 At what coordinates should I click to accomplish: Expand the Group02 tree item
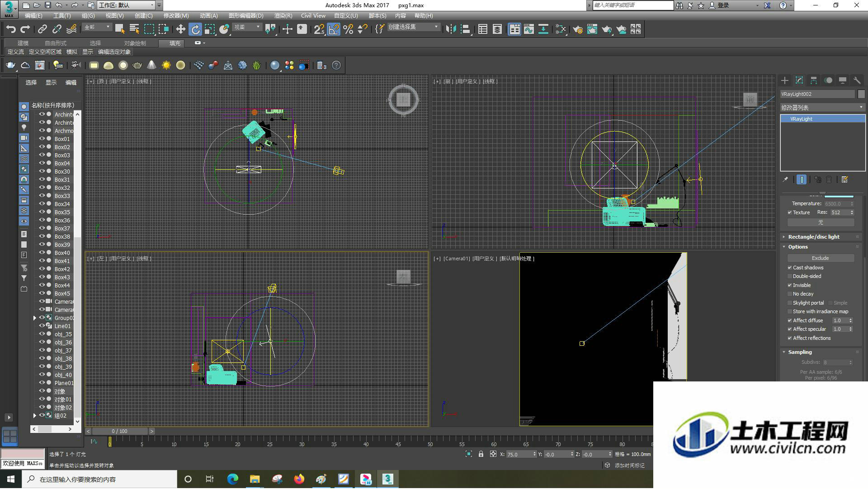coord(35,318)
